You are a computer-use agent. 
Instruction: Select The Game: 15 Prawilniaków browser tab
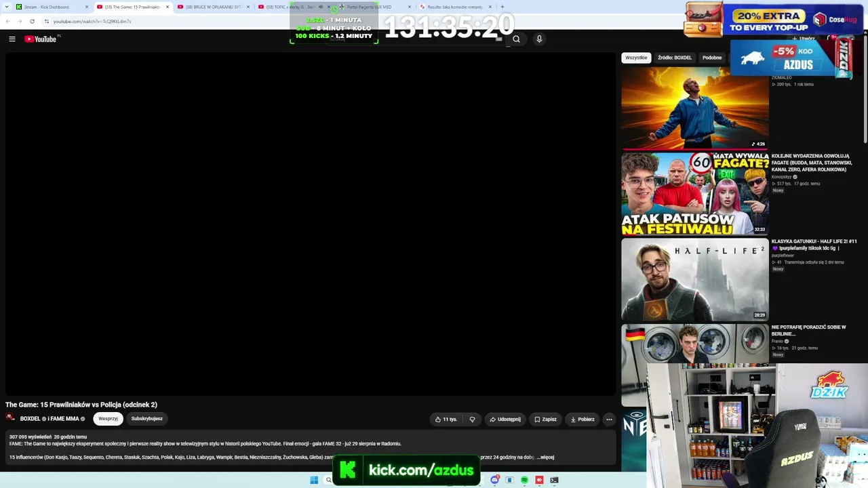click(x=132, y=7)
